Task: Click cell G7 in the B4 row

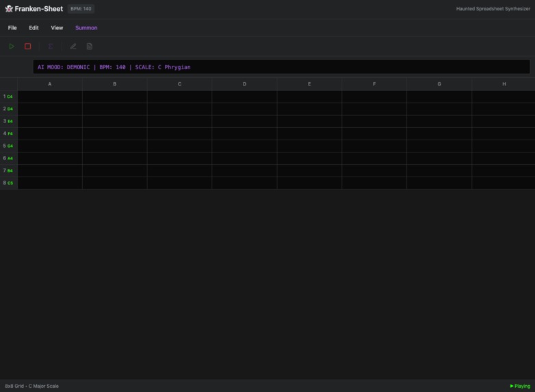Action: click(439, 170)
